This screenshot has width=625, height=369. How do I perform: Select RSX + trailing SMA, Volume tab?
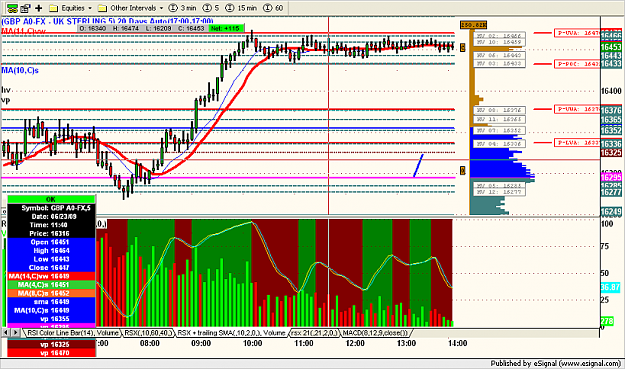coord(231,333)
